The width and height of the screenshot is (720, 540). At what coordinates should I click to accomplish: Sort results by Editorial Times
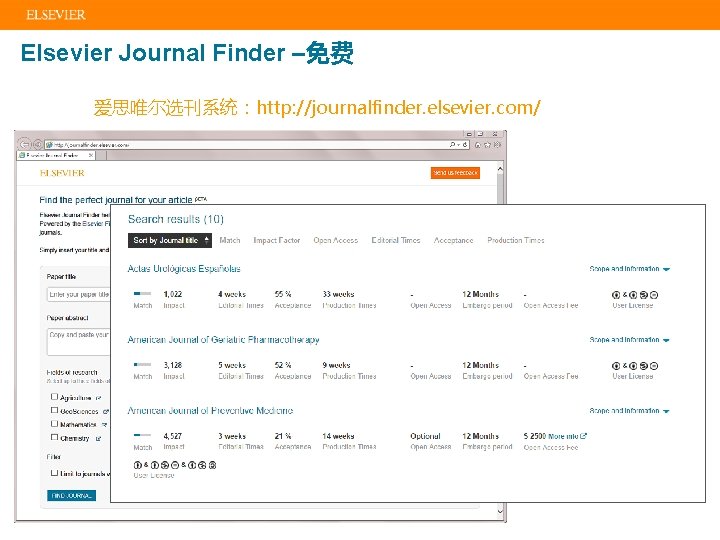[x=395, y=240]
